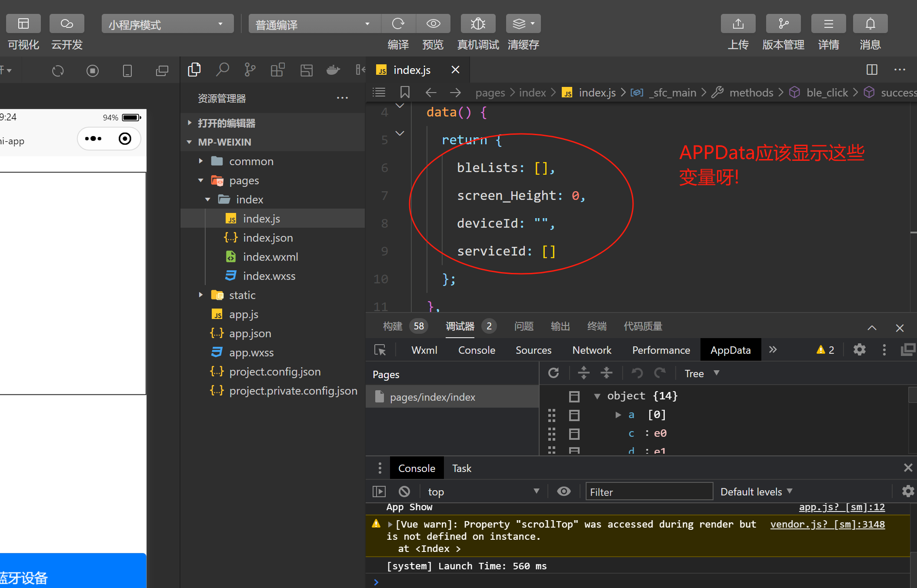
Task: Open the vendor.js source link
Action: pos(827,524)
